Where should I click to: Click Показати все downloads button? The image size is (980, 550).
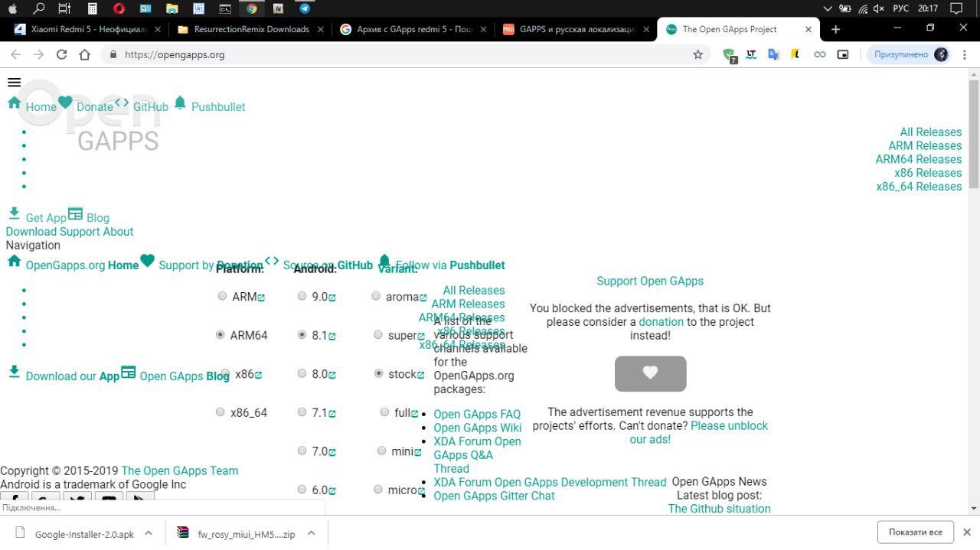coord(915,532)
